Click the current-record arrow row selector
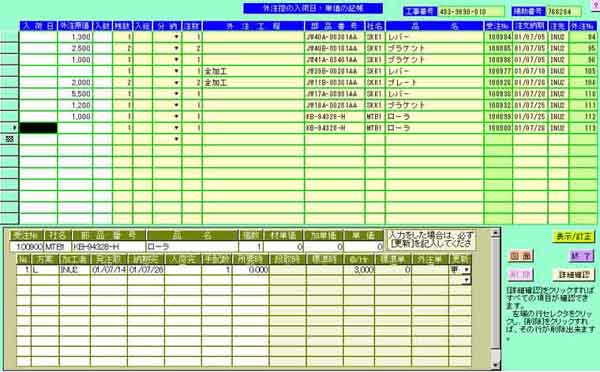600x372 pixels. coord(10,128)
